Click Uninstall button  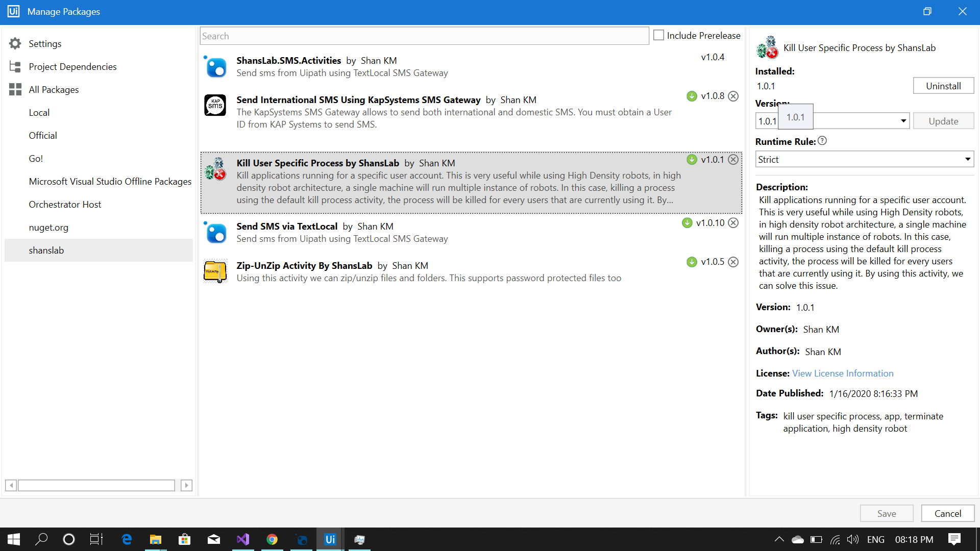pos(943,86)
